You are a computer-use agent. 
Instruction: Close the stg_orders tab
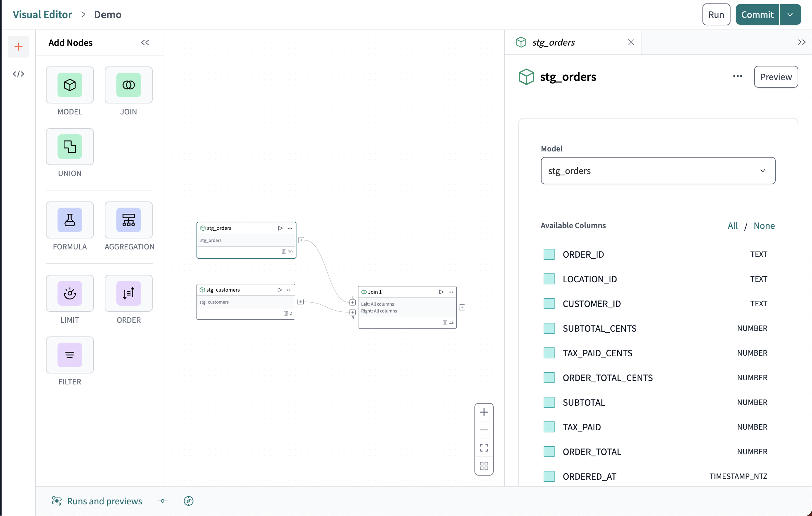pyautogui.click(x=631, y=42)
